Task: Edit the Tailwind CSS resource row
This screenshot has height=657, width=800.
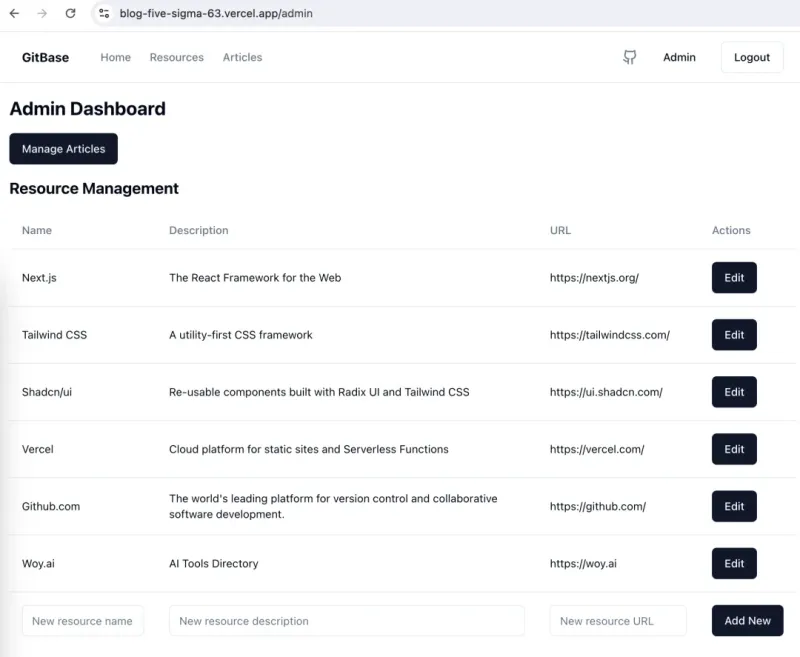Action: 734,335
